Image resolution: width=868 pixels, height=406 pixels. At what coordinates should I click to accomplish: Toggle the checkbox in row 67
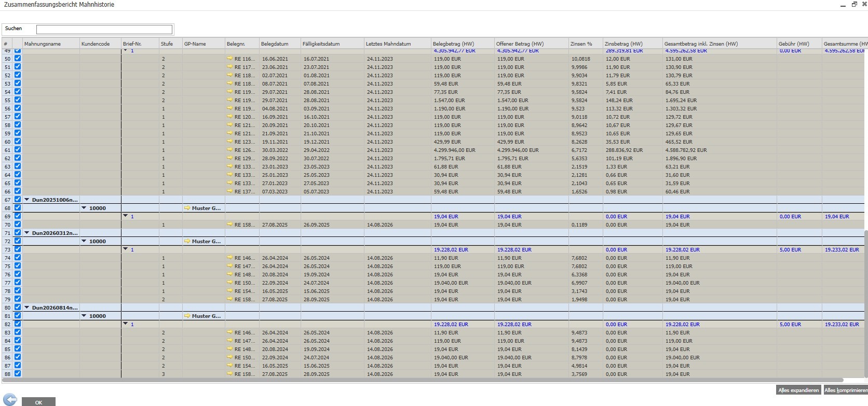18,200
